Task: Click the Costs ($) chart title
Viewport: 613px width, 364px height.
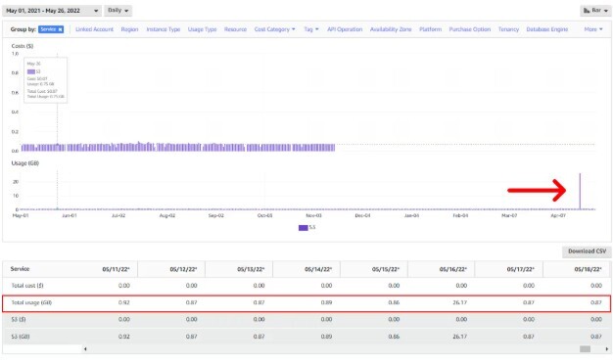Action: coord(23,46)
